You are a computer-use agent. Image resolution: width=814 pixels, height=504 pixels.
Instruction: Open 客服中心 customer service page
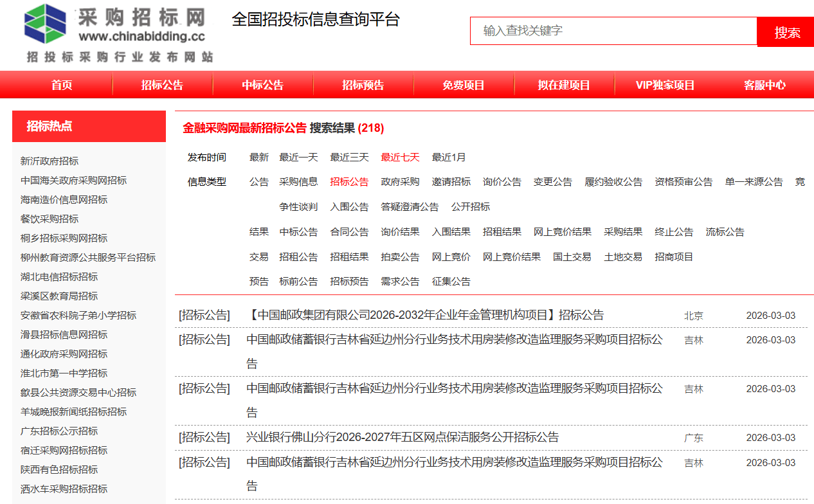pos(764,85)
